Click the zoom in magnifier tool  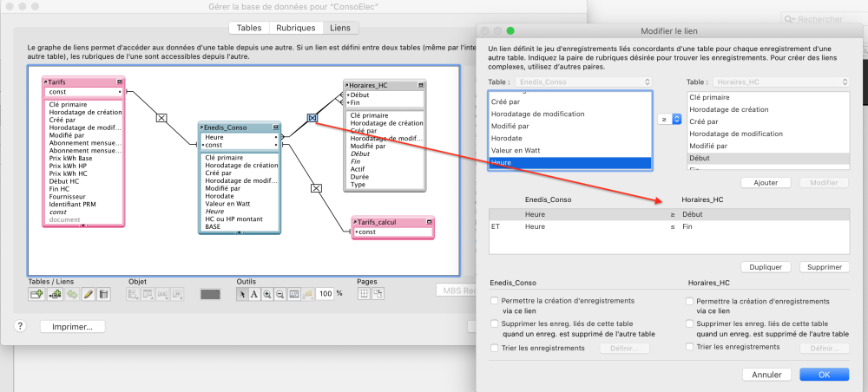[268, 295]
